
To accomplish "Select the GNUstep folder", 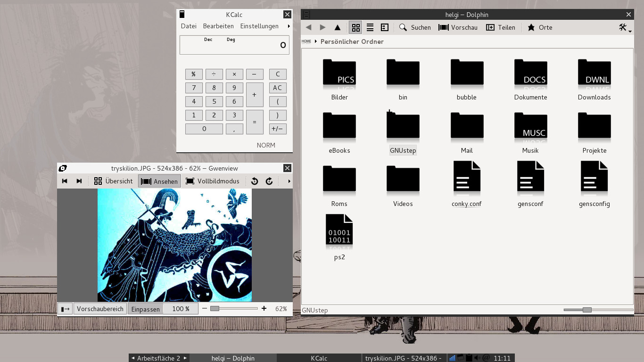I will pos(403,132).
